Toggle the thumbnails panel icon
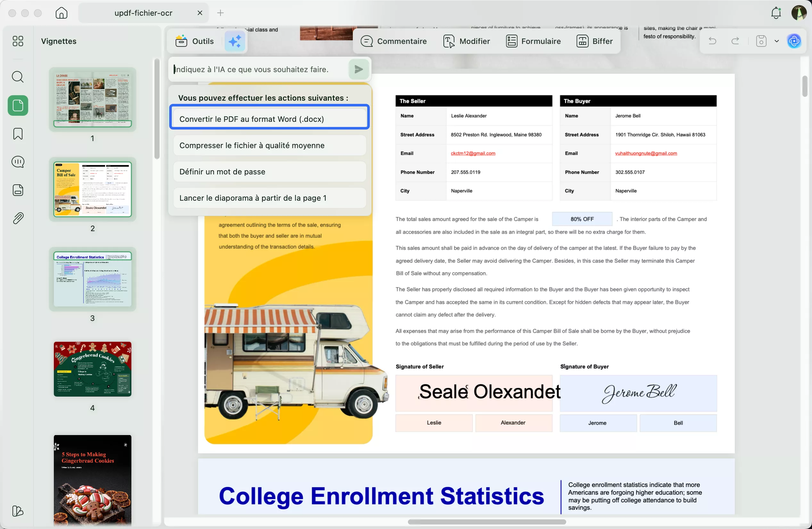The width and height of the screenshot is (812, 529). point(18,105)
